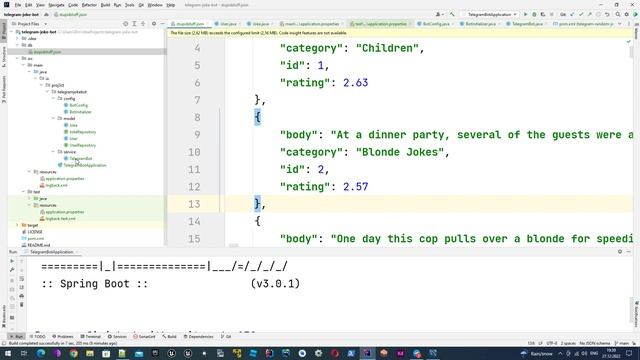This screenshot has height=360, width=640.
Task: Open the Terminal tool window
Action: (91, 337)
